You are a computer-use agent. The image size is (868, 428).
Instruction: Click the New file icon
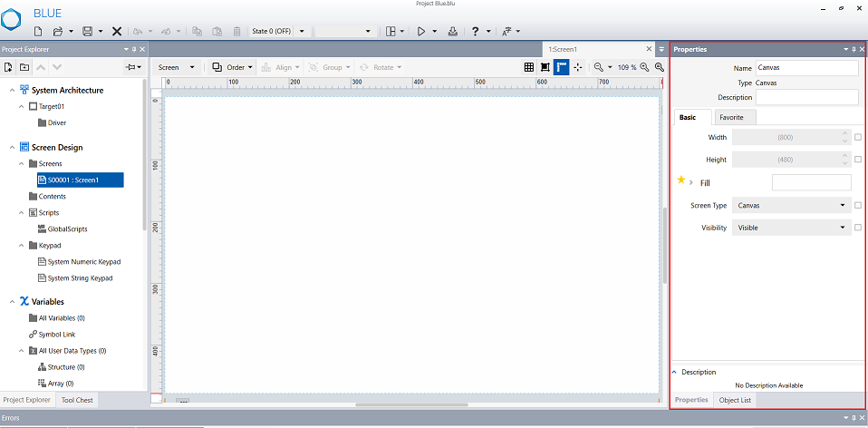pyautogui.click(x=38, y=31)
